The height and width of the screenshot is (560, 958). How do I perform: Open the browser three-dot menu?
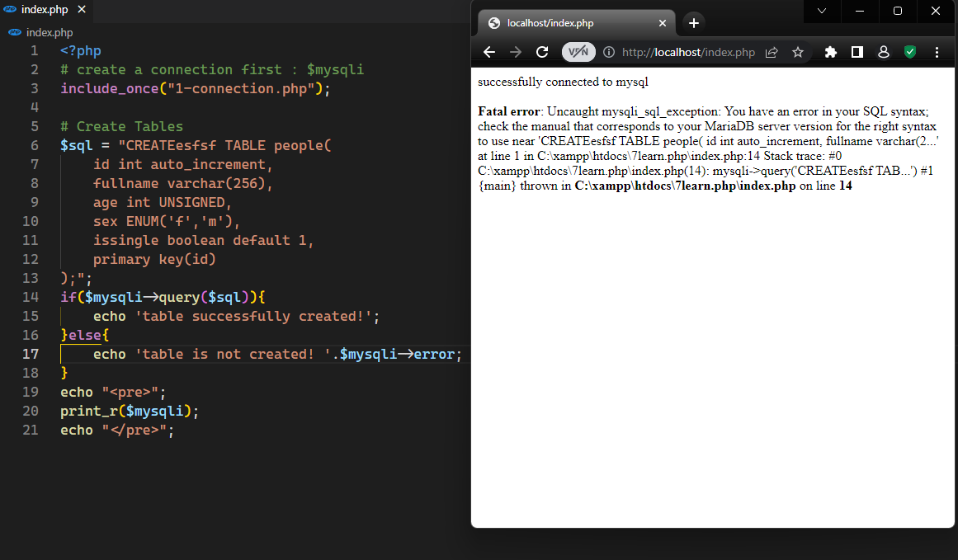[x=937, y=52]
